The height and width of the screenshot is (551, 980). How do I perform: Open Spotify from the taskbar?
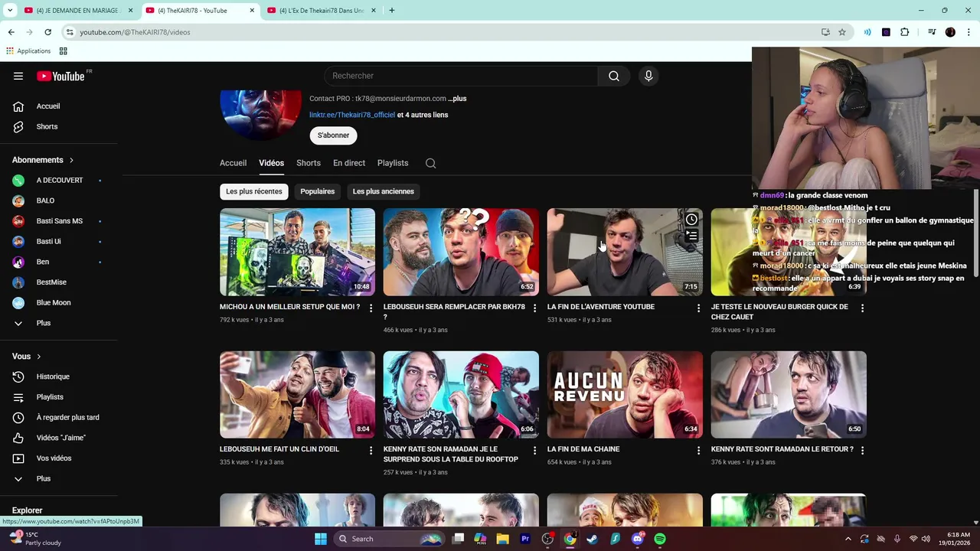coord(660,539)
